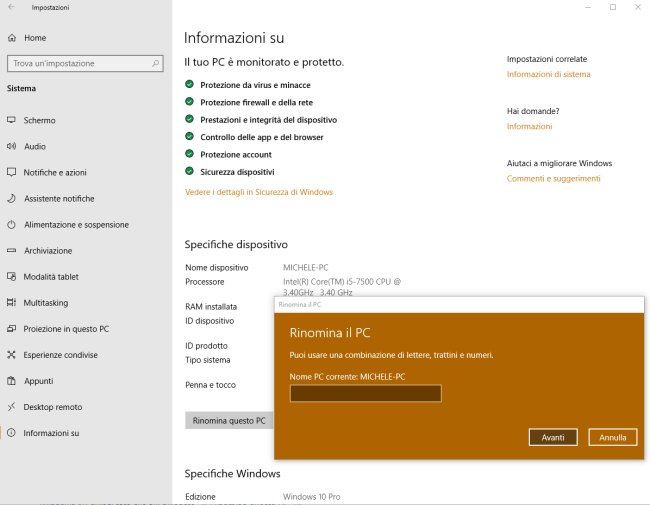This screenshot has width=650, height=505.
Task: Click the Audio speaker icon
Action: [11, 146]
